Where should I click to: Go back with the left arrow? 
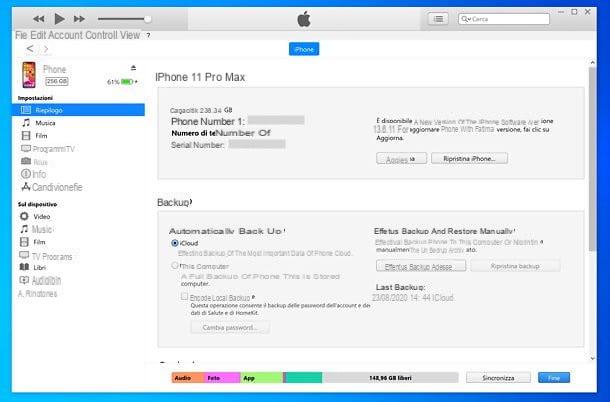click(30, 49)
